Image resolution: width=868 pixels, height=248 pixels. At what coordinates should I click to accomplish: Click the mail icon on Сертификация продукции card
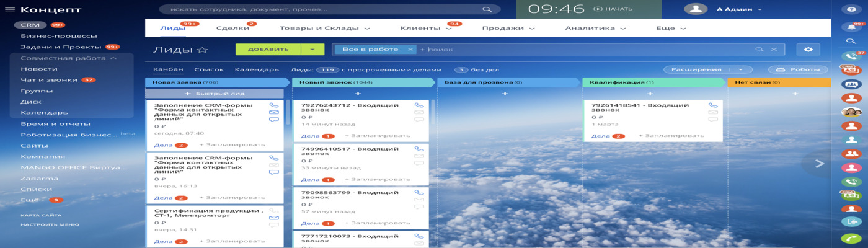point(274,218)
